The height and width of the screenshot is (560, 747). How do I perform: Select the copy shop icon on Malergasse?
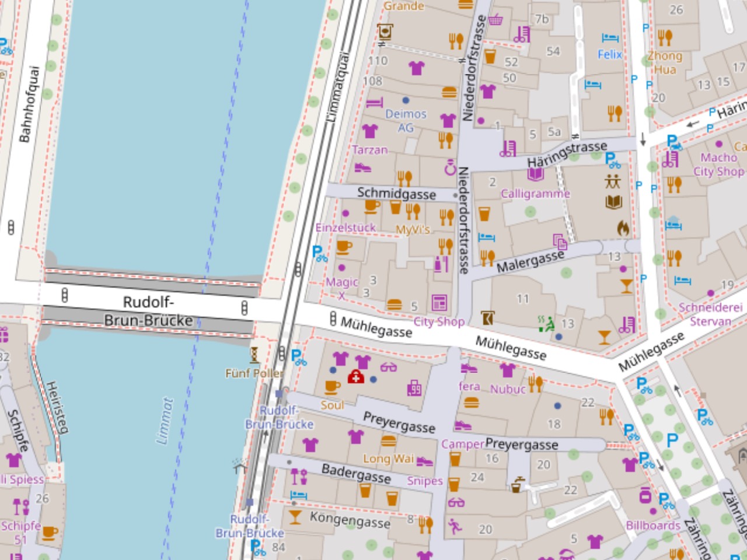[560, 242]
